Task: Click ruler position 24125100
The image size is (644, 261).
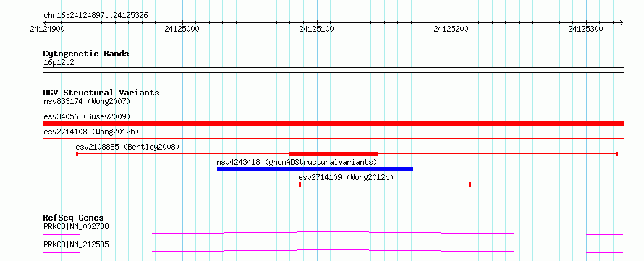Action: click(317, 29)
